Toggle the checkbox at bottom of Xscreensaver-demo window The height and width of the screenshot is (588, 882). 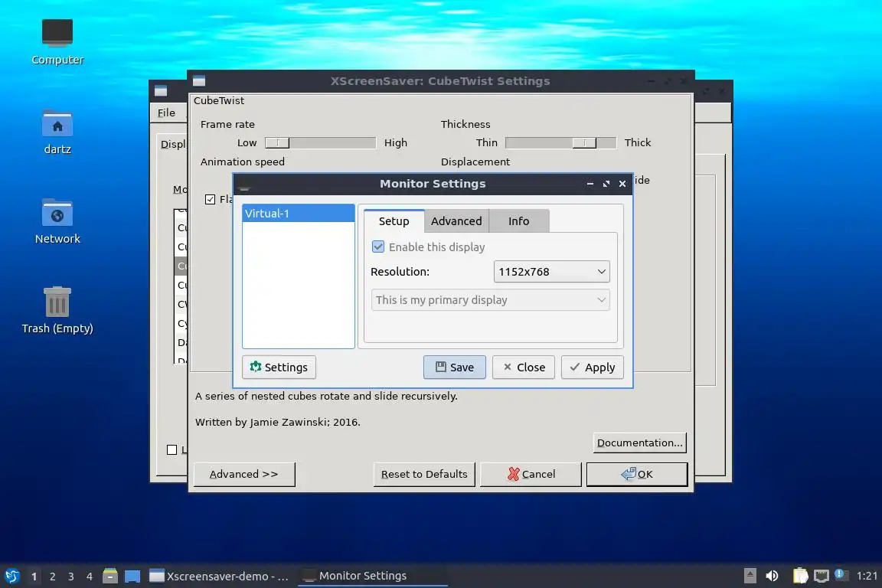172,449
